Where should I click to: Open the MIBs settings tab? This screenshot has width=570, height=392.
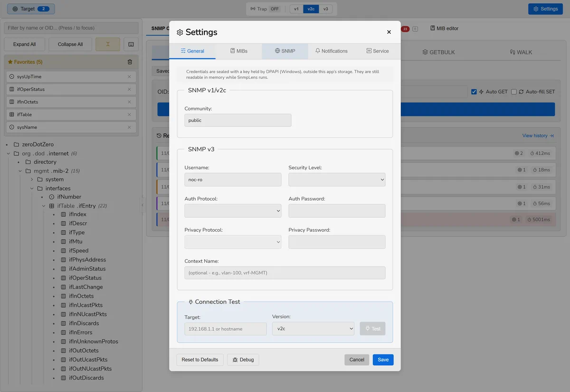[x=239, y=51]
